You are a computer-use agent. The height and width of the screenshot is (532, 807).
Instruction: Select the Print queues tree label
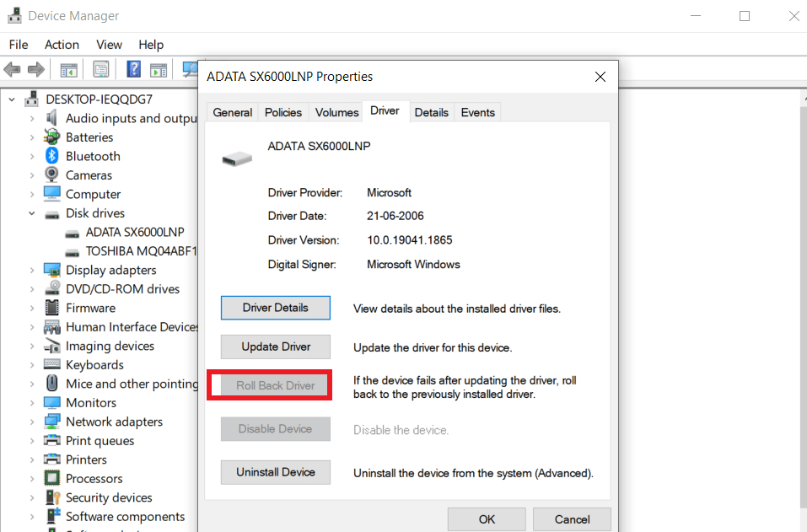(100, 440)
